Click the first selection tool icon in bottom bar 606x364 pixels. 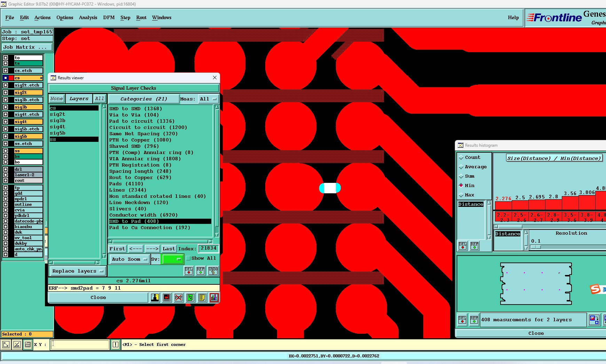[x=6, y=345]
